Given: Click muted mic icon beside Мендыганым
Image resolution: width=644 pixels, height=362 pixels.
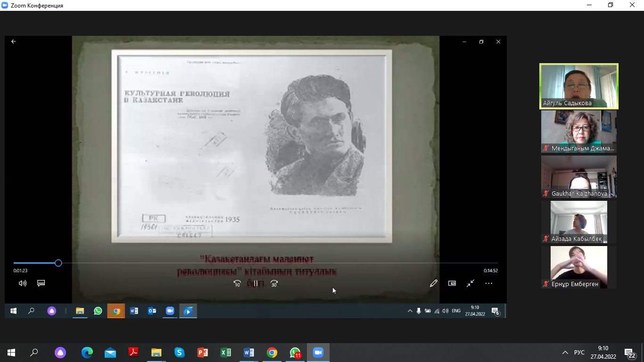Looking at the screenshot, I should point(546,148).
